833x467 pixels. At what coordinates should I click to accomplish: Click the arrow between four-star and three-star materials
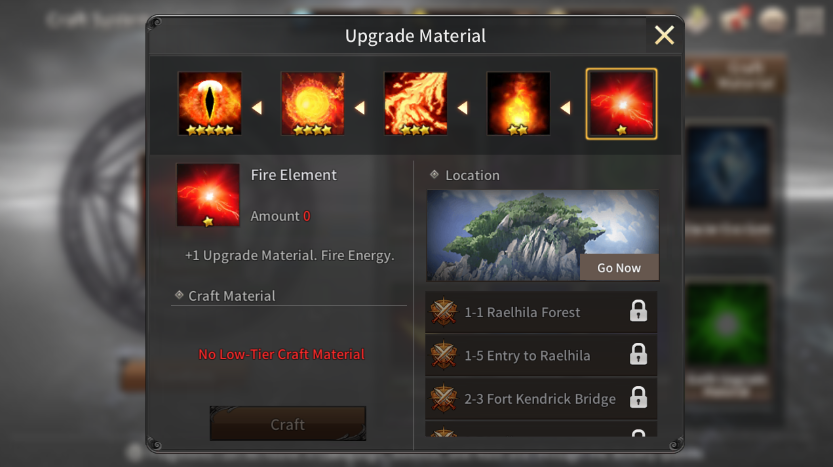point(360,108)
